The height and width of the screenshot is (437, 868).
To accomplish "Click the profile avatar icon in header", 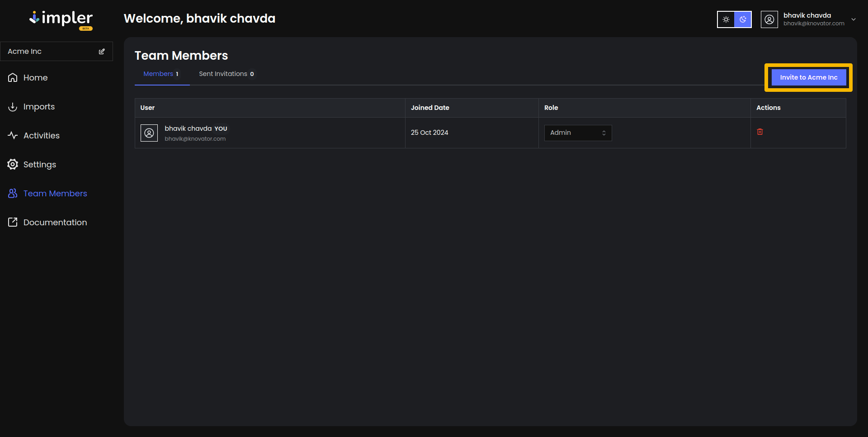I will (x=769, y=19).
